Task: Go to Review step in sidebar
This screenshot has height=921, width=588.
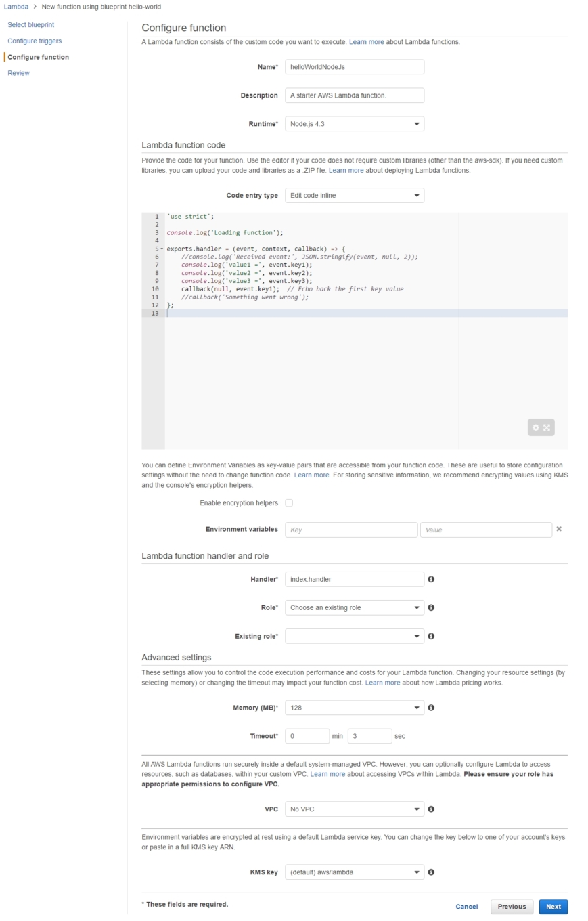Action: tap(18, 73)
